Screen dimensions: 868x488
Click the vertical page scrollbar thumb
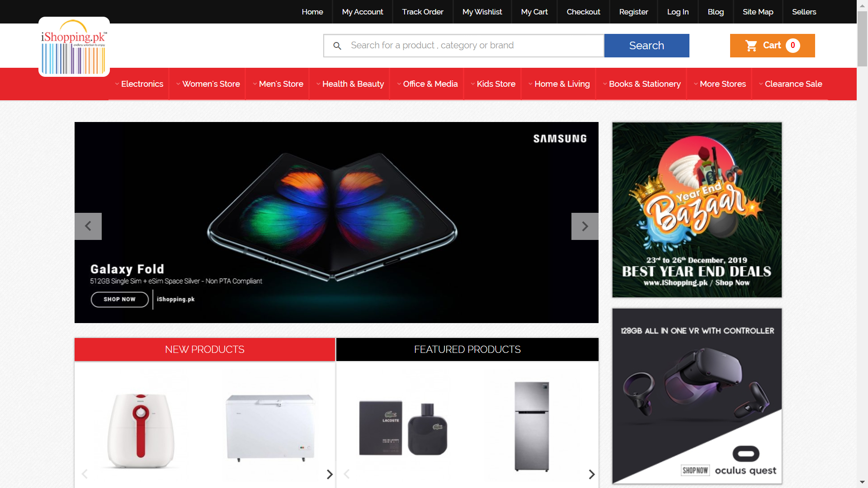click(863, 38)
